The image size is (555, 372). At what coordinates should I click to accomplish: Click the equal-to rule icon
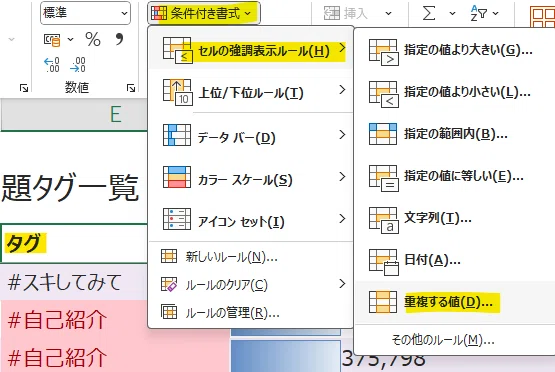[x=384, y=178]
